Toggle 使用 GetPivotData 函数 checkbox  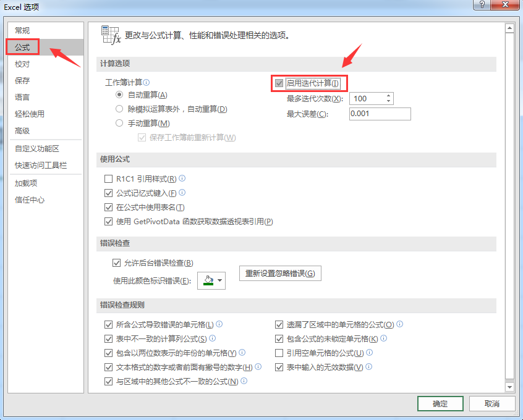[108, 221]
